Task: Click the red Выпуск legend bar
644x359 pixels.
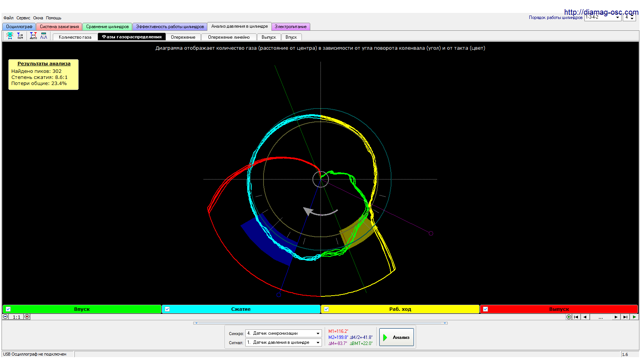Action: pyautogui.click(x=559, y=309)
